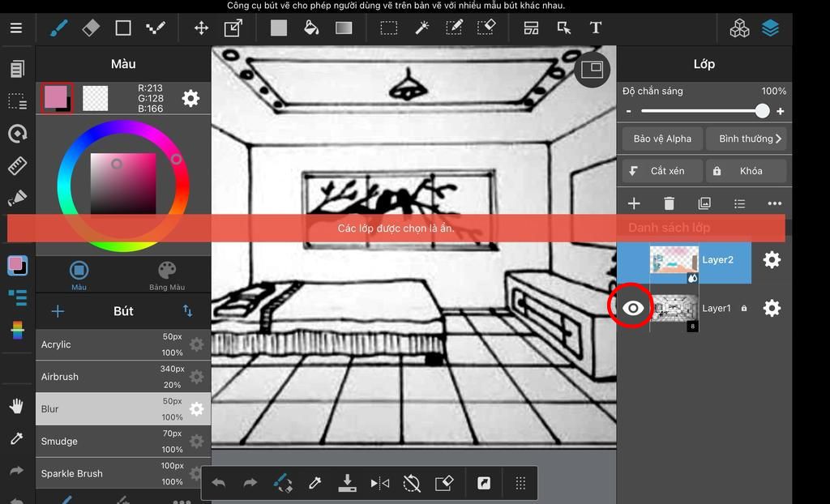The image size is (830, 504).
Task: Select the Selection Eraser tool
Action: (x=486, y=28)
